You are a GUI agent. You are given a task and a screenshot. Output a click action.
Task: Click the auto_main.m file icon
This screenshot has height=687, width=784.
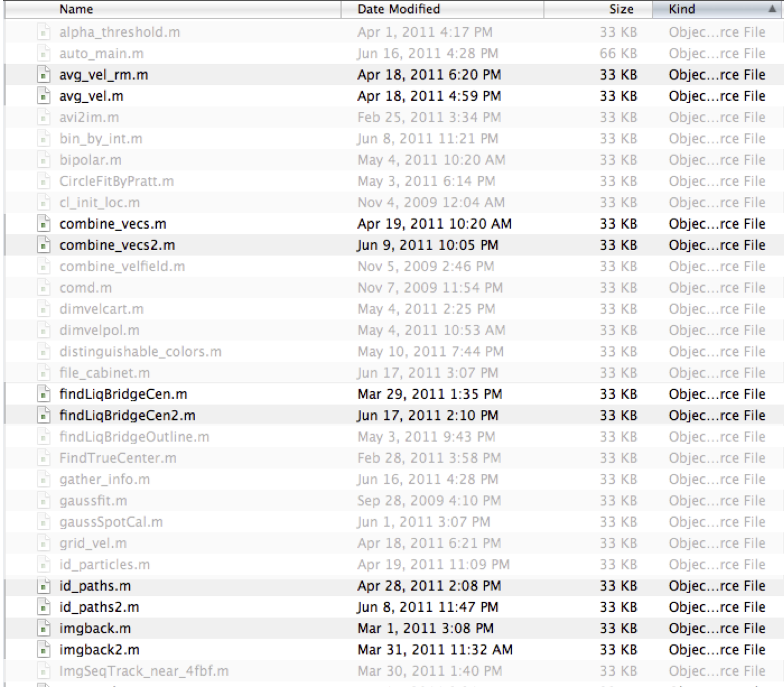pyautogui.click(x=44, y=54)
